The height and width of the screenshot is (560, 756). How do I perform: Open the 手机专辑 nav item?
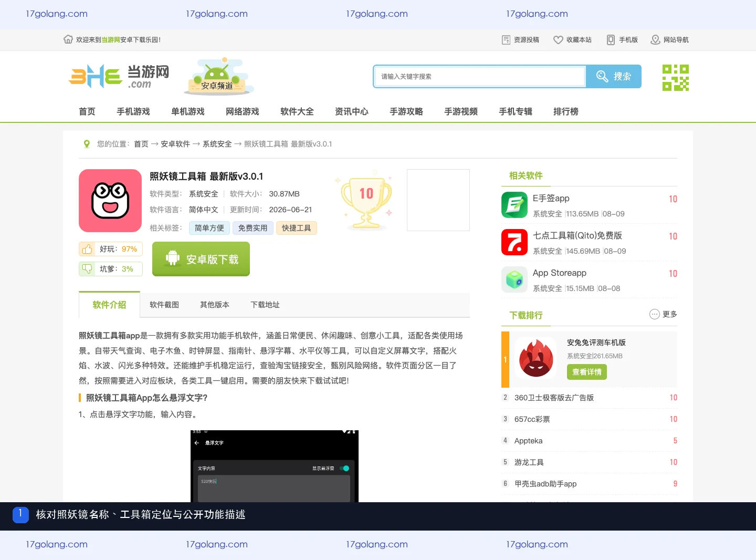tap(516, 111)
